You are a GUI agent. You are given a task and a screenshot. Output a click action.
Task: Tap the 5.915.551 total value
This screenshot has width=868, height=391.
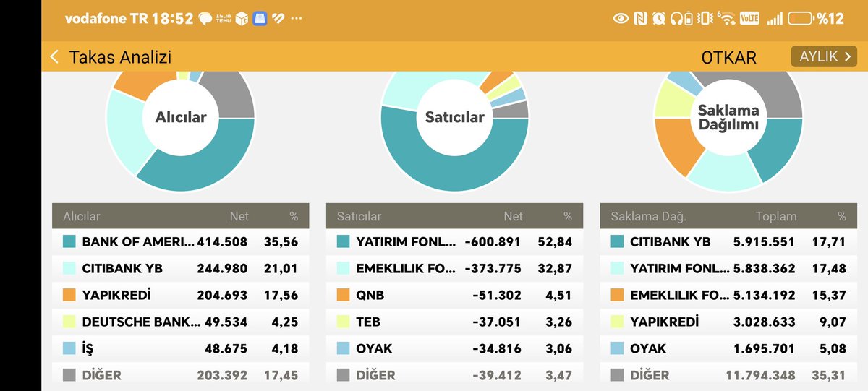coord(765,242)
